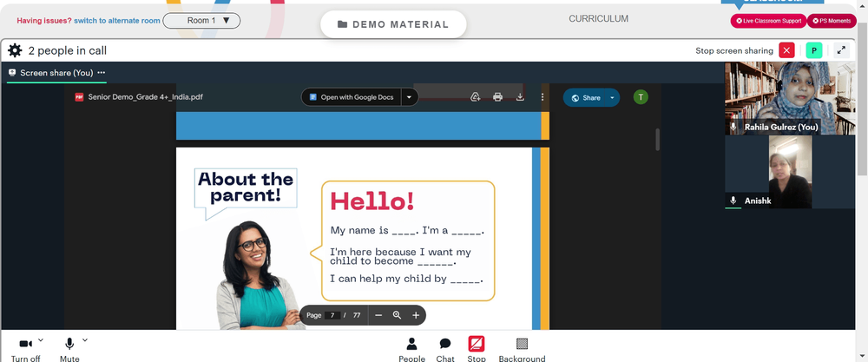868x362 pixels.
Task: Click the 2 people in call text
Action: coord(68,51)
